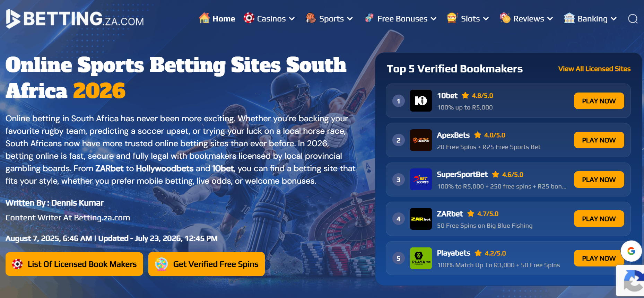Click the Free Bonuses icon
644x298 pixels.
(x=369, y=18)
